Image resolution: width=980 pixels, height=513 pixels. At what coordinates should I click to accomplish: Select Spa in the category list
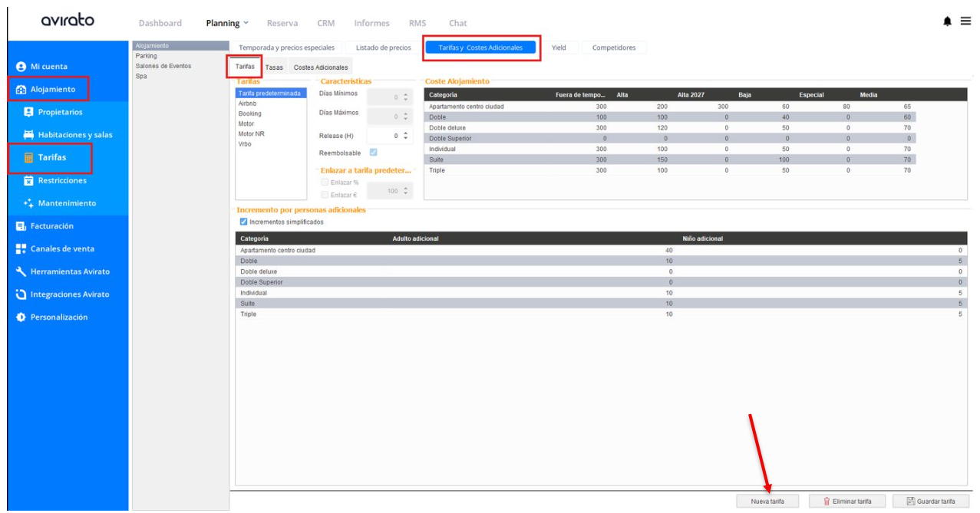pyautogui.click(x=180, y=76)
